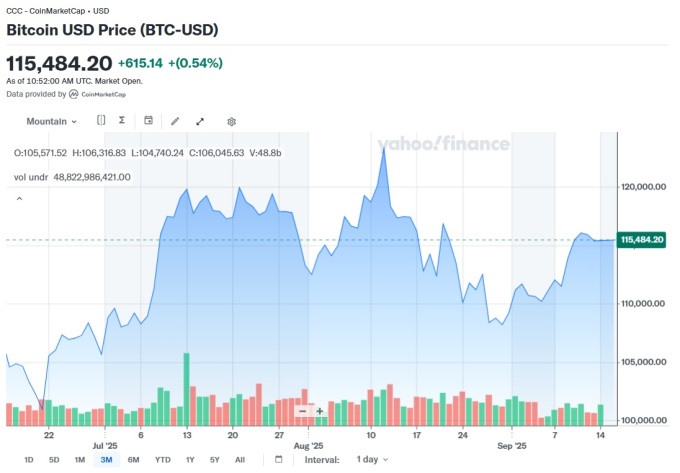Select the All range tab
Screen dimensions: 680x473
click(x=240, y=460)
